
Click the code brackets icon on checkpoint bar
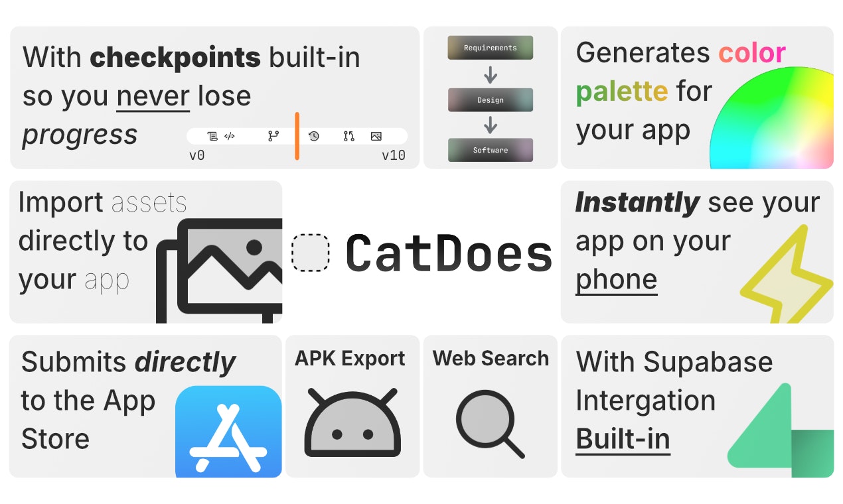pos(230,136)
